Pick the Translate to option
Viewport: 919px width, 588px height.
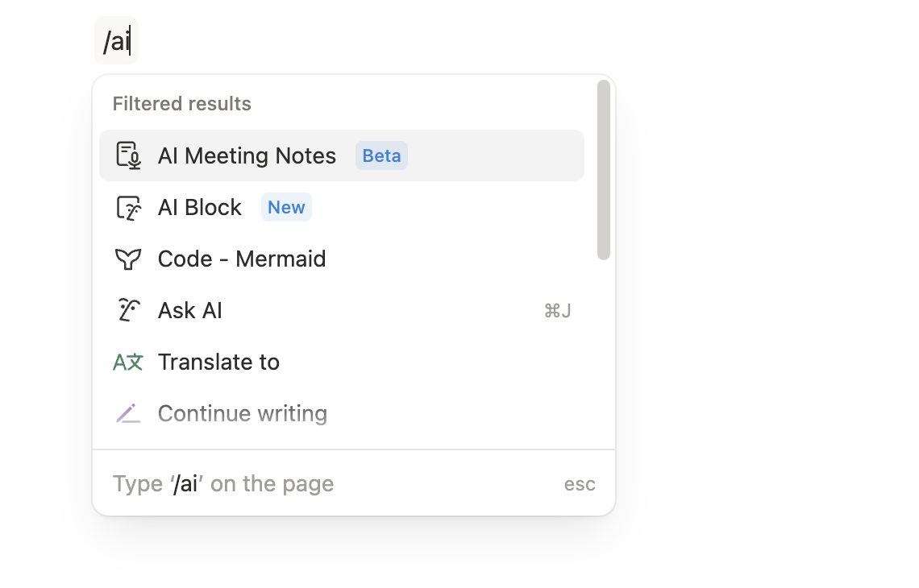click(x=218, y=362)
